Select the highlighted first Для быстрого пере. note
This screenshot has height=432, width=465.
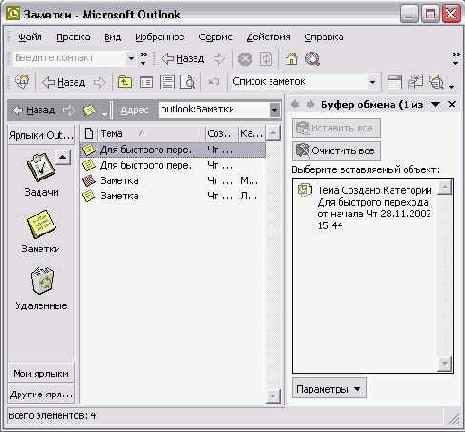[x=173, y=150]
